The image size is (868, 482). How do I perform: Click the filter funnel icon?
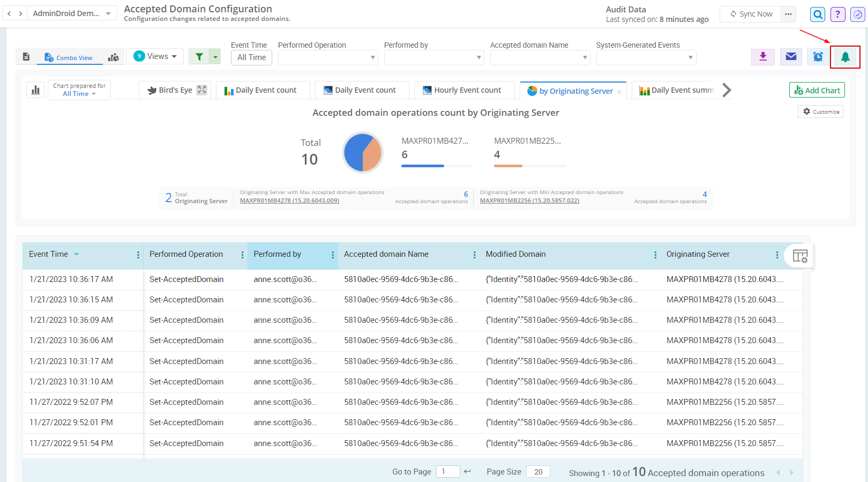pos(199,57)
